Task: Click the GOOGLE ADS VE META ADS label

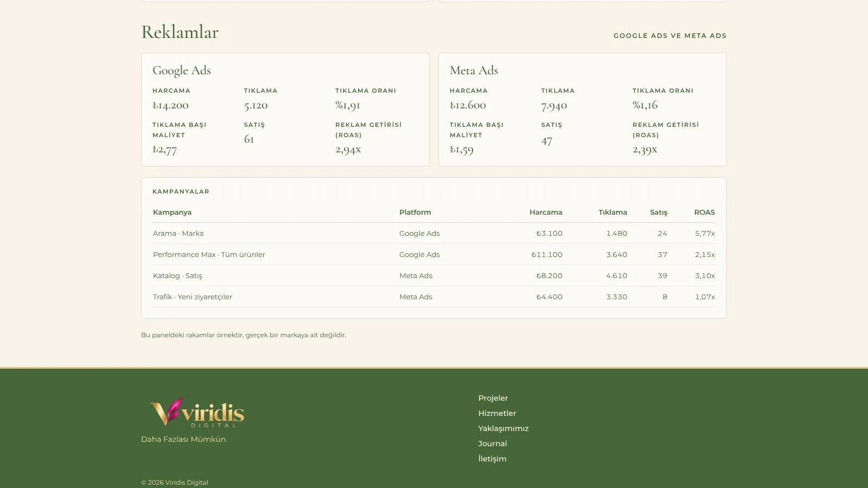Action: coord(670,36)
